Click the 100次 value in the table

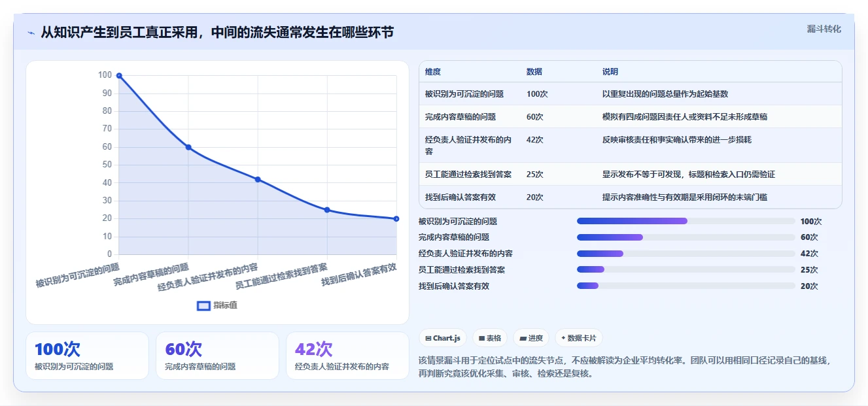(x=537, y=94)
